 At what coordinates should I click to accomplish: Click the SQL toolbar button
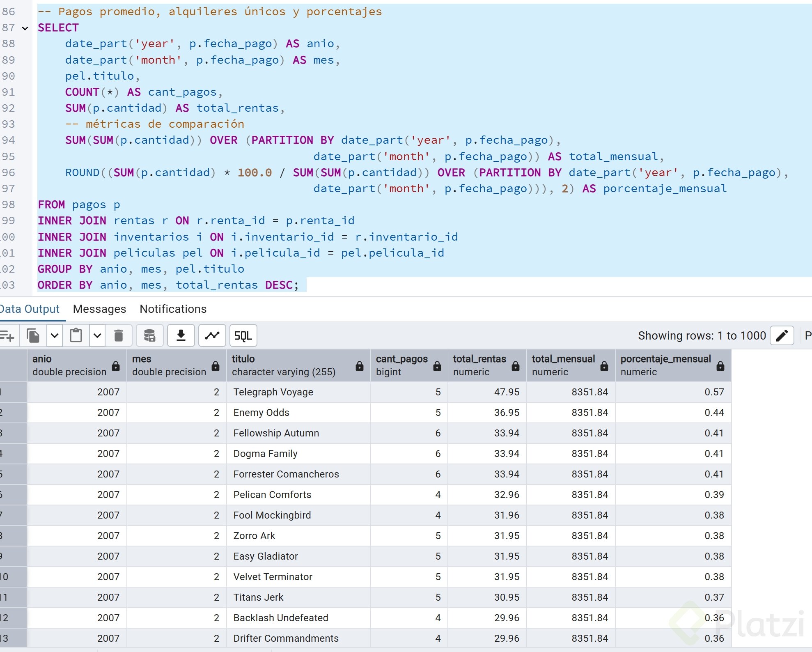243,336
